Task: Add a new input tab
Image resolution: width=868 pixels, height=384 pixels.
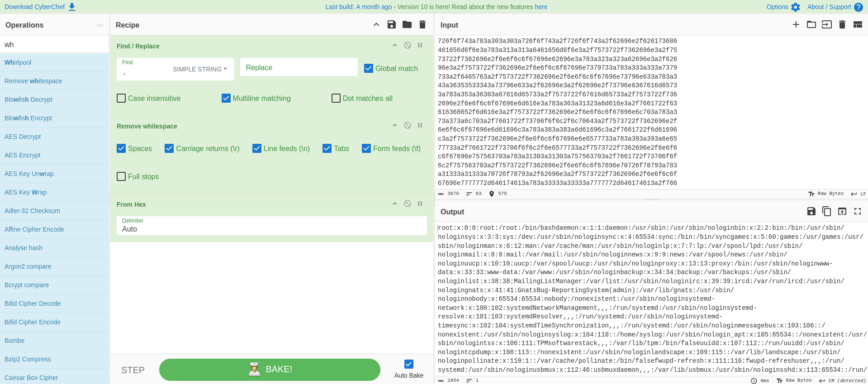Action: coord(796,24)
